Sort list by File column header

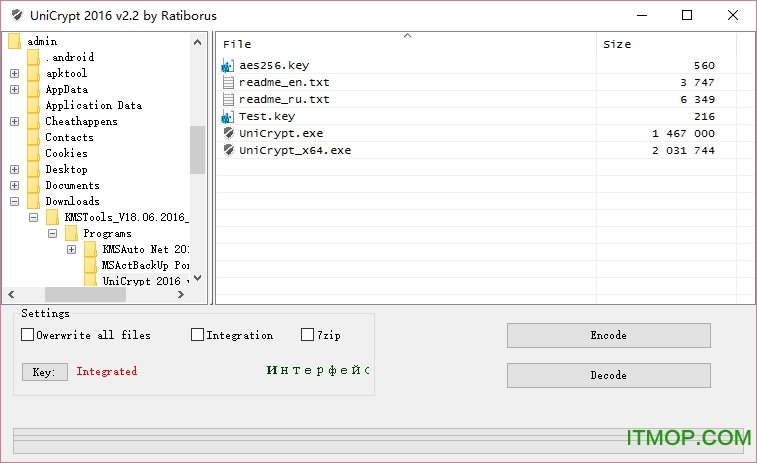coord(400,44)
